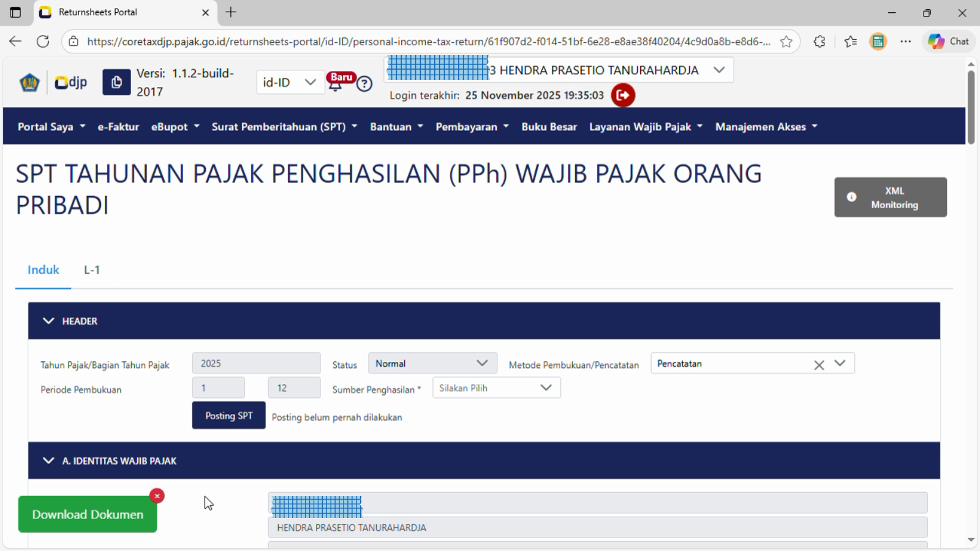The image size is (980, 551).
Task: Click the DJP logo
Action: 70,82
